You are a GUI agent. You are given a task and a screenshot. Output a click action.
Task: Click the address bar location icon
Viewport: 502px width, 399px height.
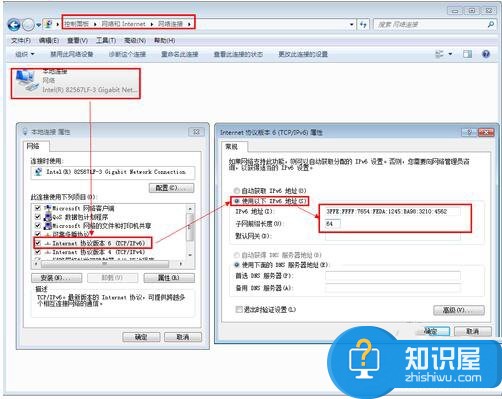click(49, 24)
